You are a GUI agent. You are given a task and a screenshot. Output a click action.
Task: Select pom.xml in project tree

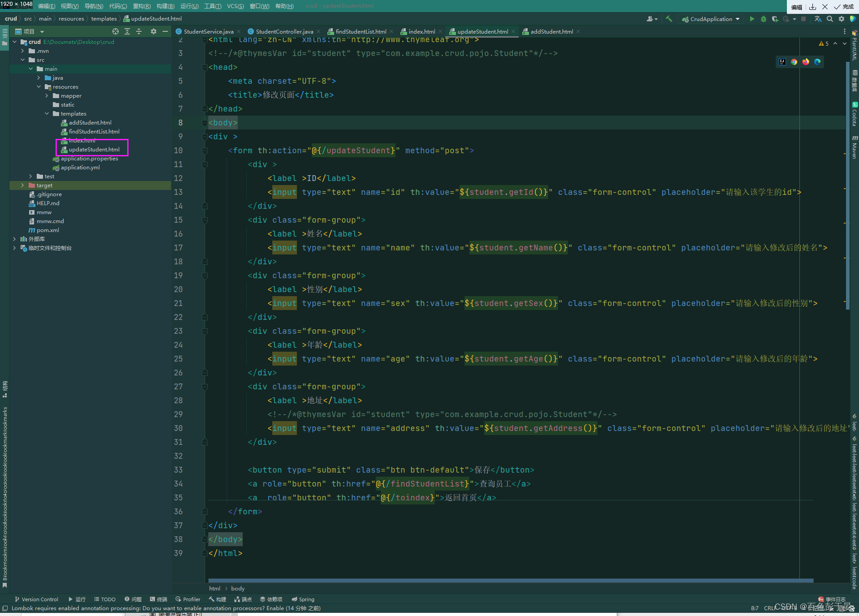(x=47, y=230)
